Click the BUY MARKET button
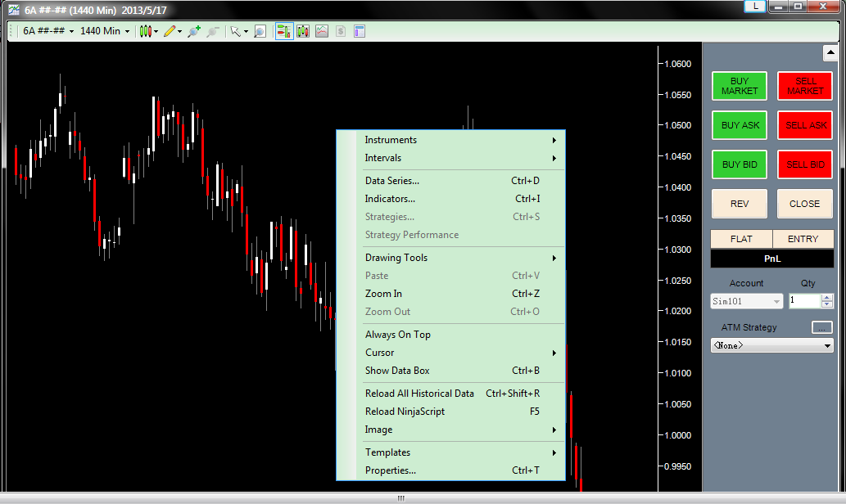The width and height of the screenshot is (846, 504). point(740,86)
